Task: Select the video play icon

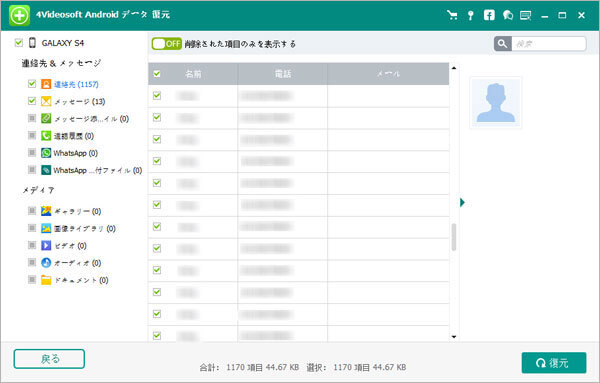Action: pyautogui.click(x=46, y=246)
